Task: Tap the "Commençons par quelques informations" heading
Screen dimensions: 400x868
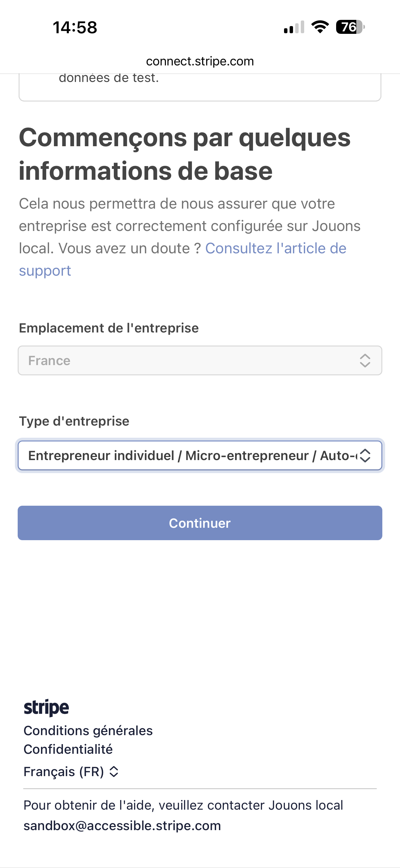Action: pyautogui.click(x=184, y=154)
